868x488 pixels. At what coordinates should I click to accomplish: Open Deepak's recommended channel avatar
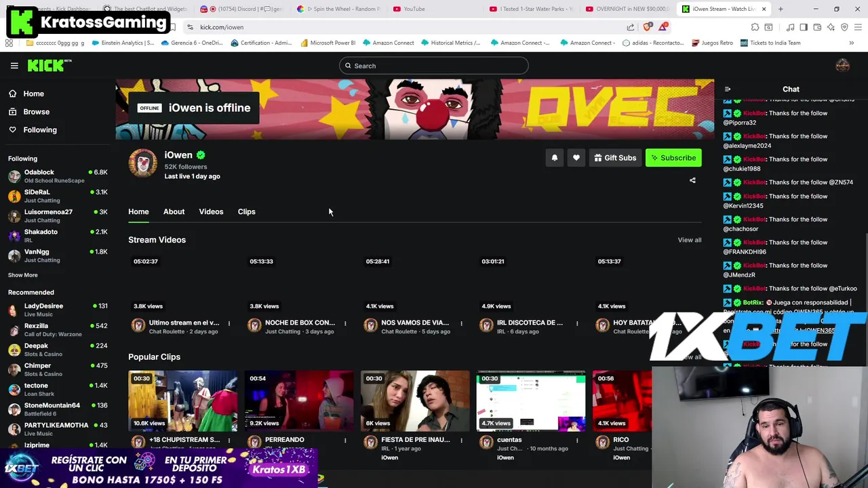coord(14,350)
